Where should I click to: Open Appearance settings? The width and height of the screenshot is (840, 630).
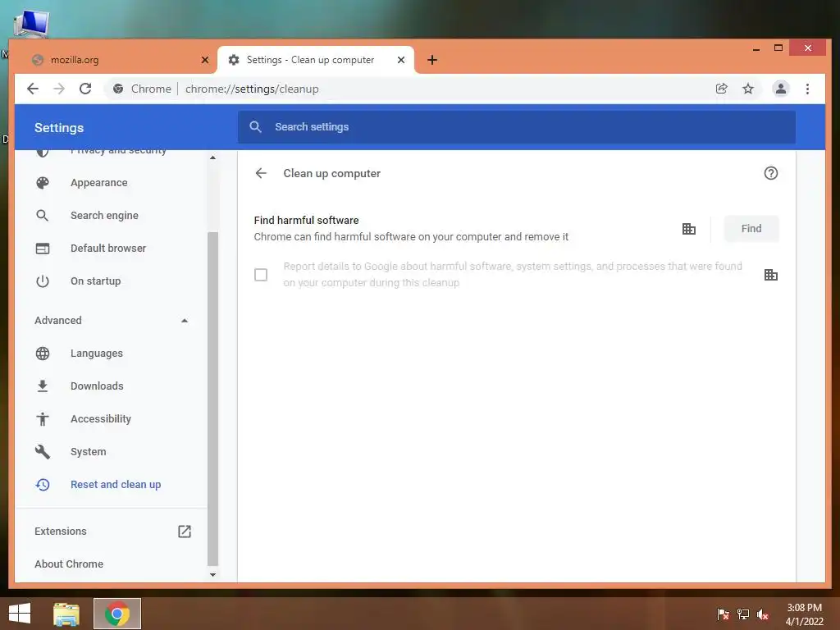[x=99, y=183]
